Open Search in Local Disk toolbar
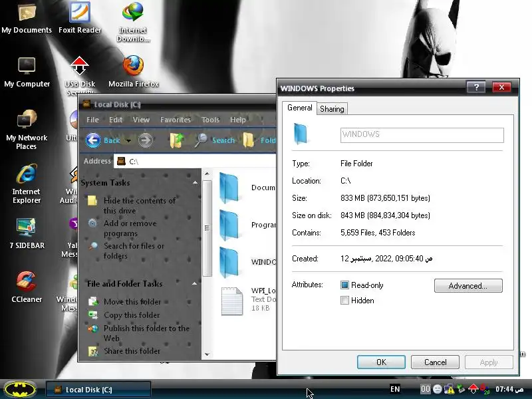Viewport: 532px width, 399px height. tap(214, 140)
